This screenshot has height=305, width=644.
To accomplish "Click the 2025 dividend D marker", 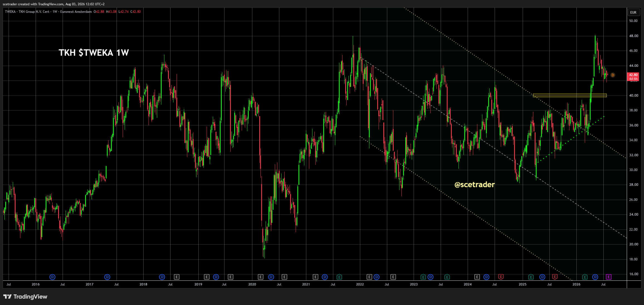I will coord(542,277).
